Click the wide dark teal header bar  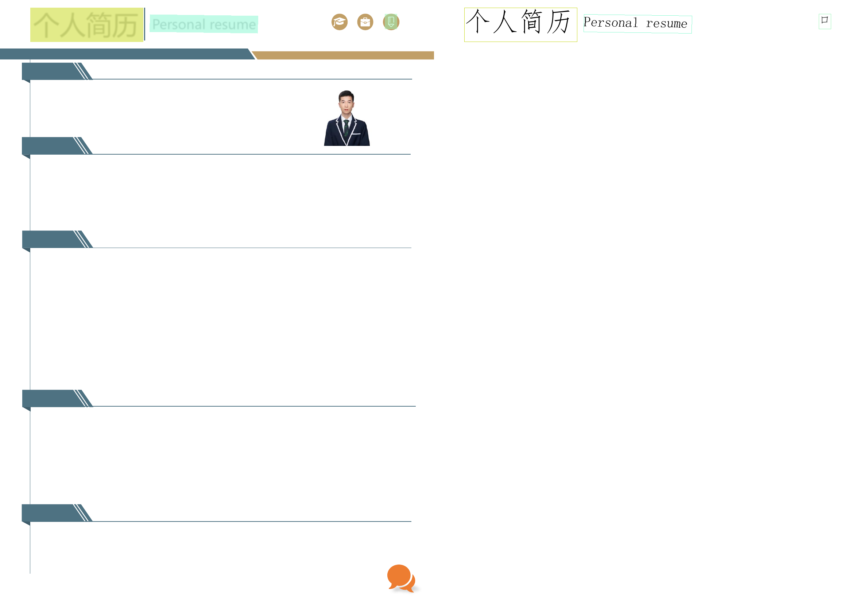[x=123, y=54]
